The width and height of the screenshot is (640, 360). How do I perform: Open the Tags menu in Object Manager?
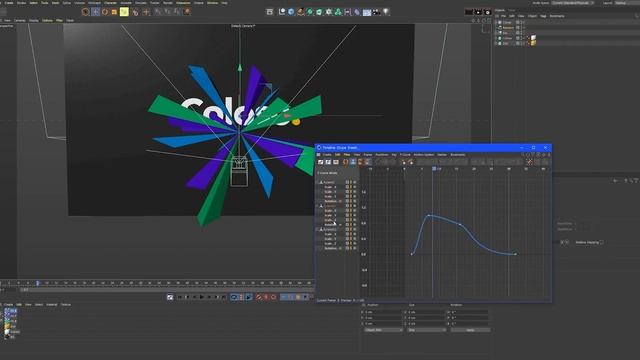(543, 16)
